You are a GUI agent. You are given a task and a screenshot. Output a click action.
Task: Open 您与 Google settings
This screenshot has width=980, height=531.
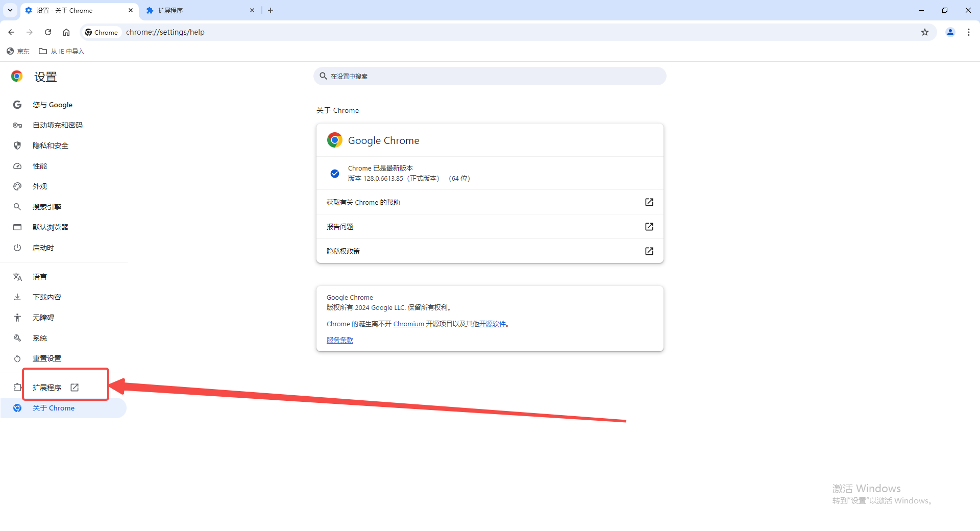click(63, 105)
